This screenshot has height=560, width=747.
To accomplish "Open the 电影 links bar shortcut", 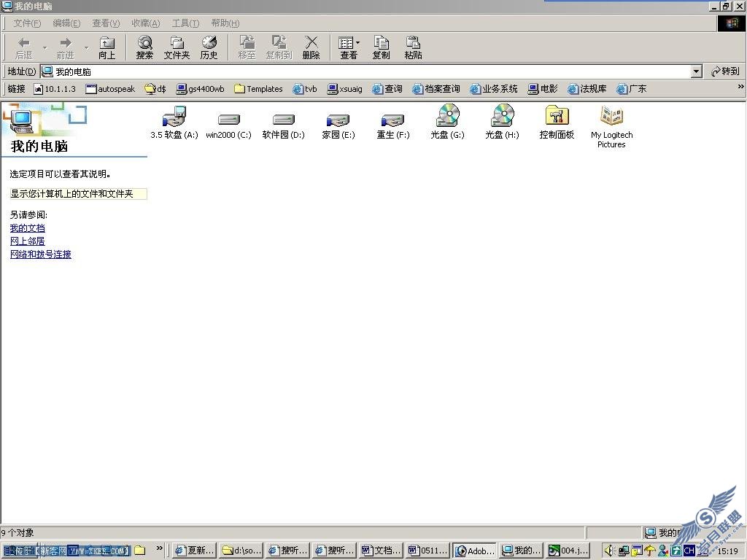I will (x=543, y=89).
